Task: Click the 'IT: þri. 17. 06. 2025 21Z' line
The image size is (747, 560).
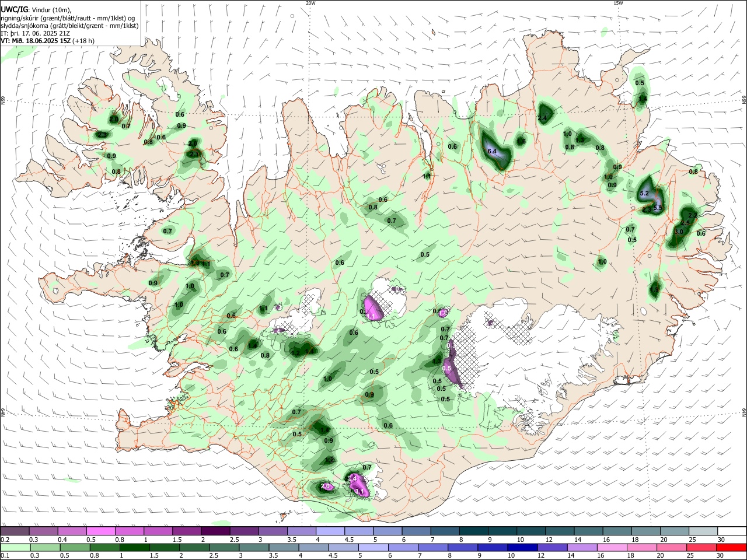Action: tap(36, 33)
